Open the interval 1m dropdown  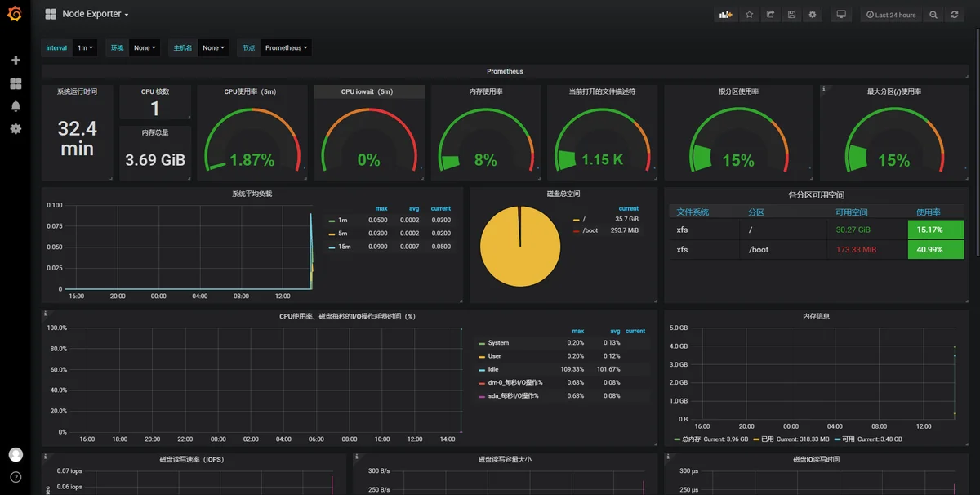pyautogui.click(x=85, y=48)
